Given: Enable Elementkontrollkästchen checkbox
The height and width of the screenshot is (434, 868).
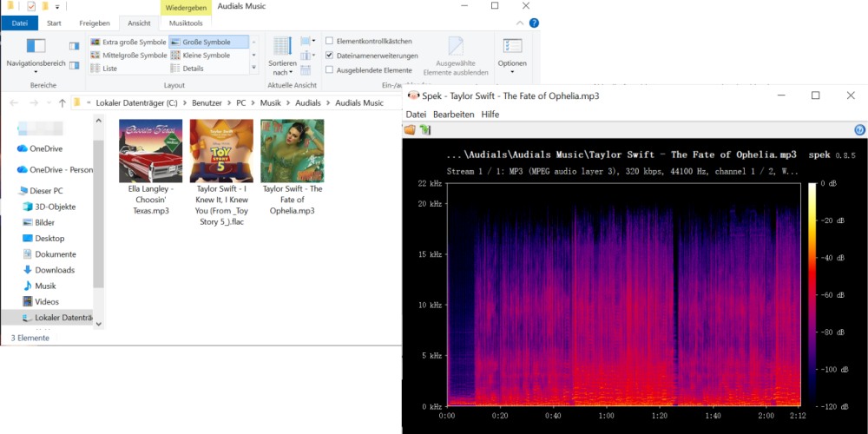Looking at the screenshot, I should (x=329, y=41).
